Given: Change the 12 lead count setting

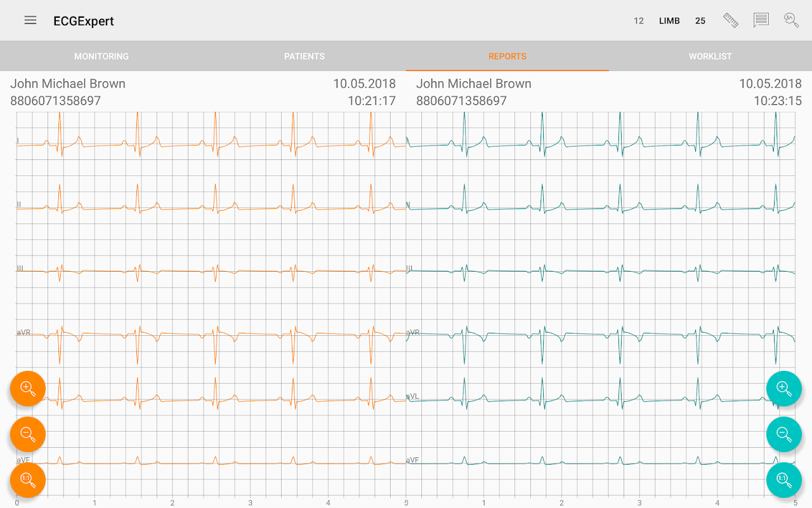Looking at the screenshot, I should pyautogui.click(x=639, y=21).
